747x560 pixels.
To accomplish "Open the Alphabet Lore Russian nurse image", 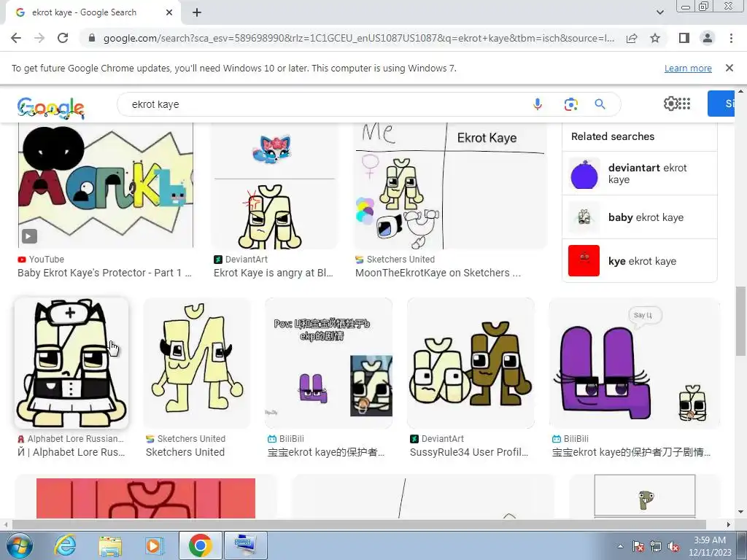I will tap(71, 363).
